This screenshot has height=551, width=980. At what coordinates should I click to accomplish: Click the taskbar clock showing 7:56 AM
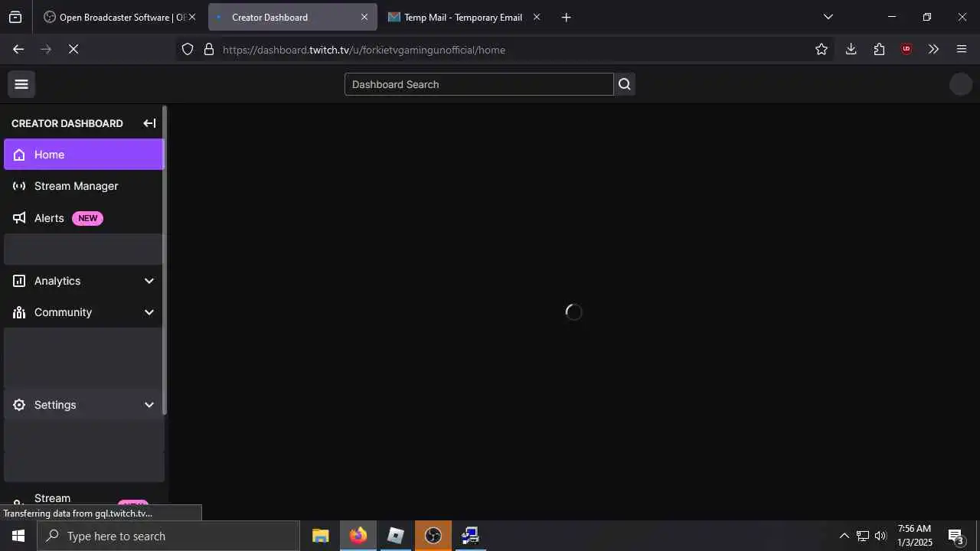pyautogui.click(x=915, y=536)
